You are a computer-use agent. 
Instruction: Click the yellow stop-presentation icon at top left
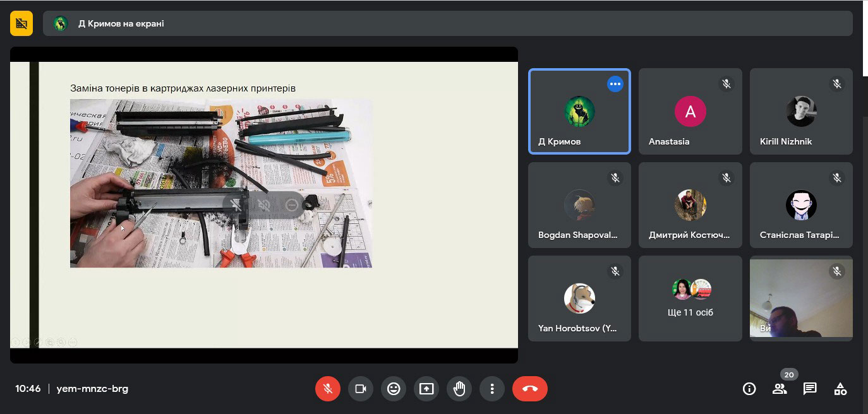[x=21, y=24]
